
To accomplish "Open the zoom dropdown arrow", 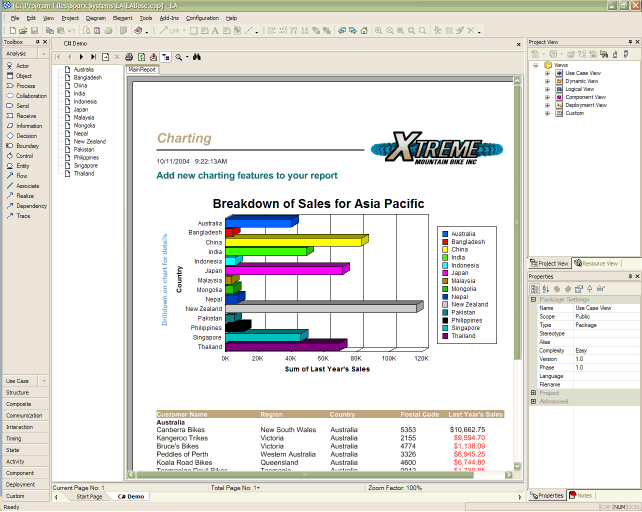I will pyautogui.click(x=186, y=57).
